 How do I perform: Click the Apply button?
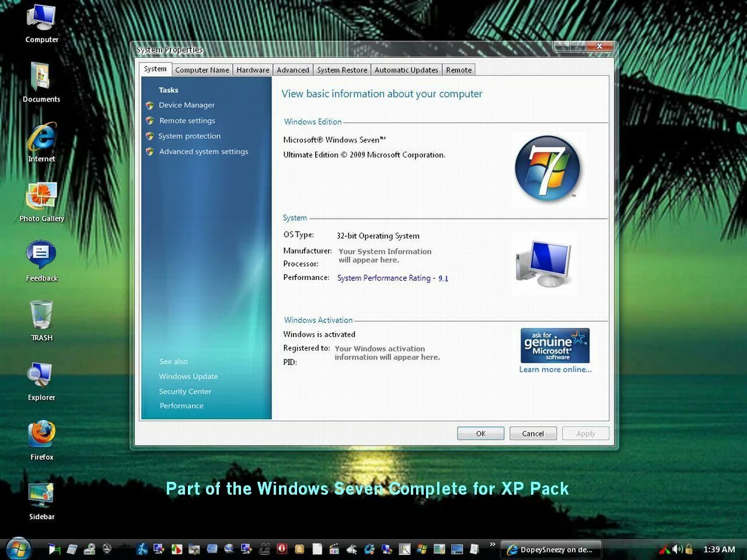(586, 433)
